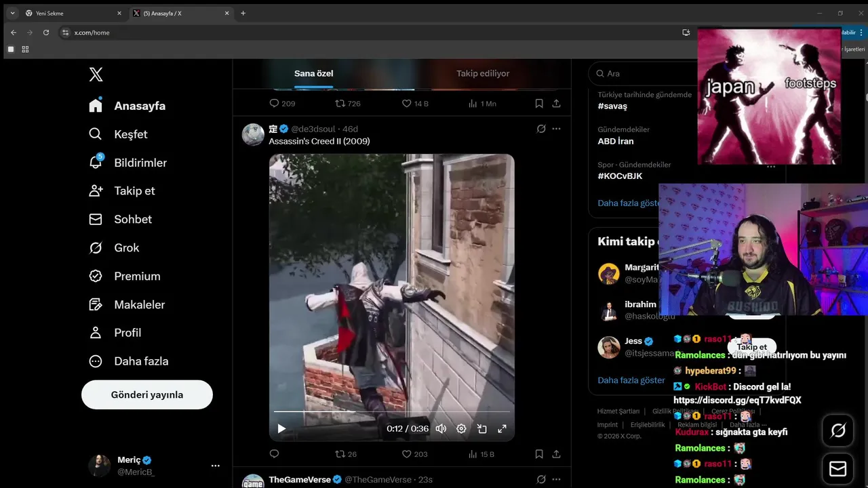
Task: Share the Assassin's Creed II post
Action: tap(556, 454)
